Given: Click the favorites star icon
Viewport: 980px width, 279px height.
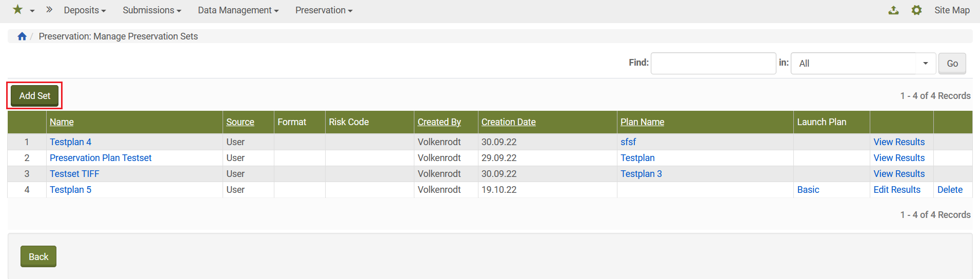Looking at the screenshot, I should pos(17,10).
